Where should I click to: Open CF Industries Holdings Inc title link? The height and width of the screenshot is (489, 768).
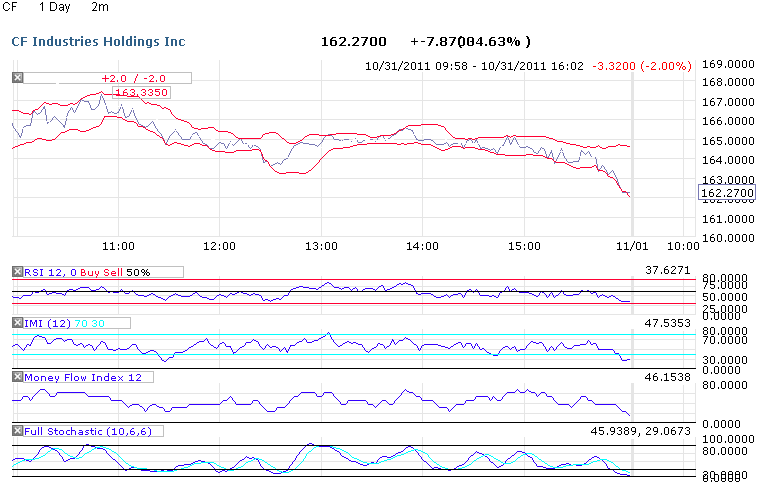click(98, 42)
